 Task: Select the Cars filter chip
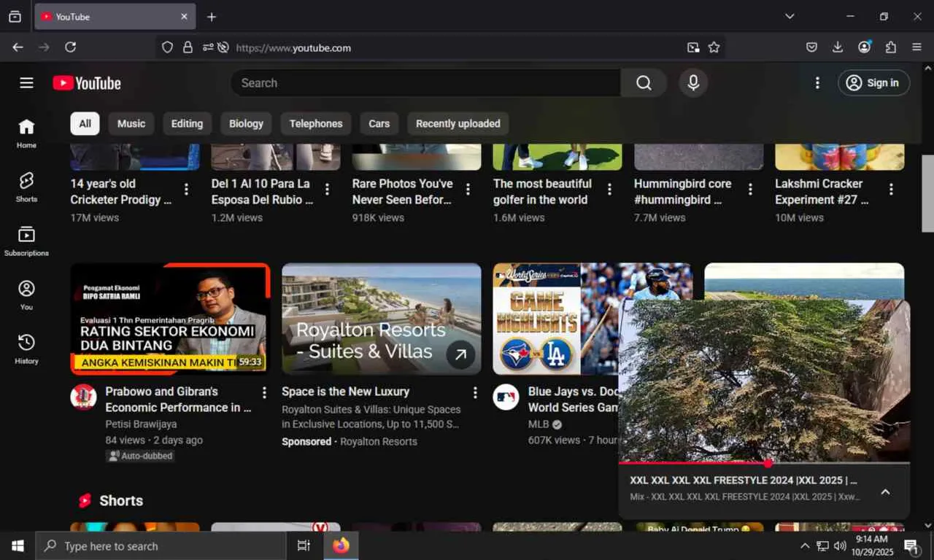379,123
